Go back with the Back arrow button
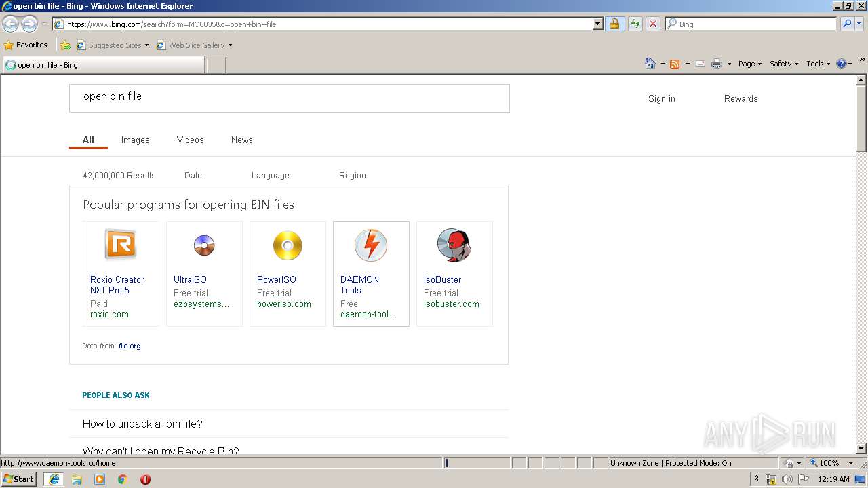Screen dimensions: 868x488 pos(10,24)
